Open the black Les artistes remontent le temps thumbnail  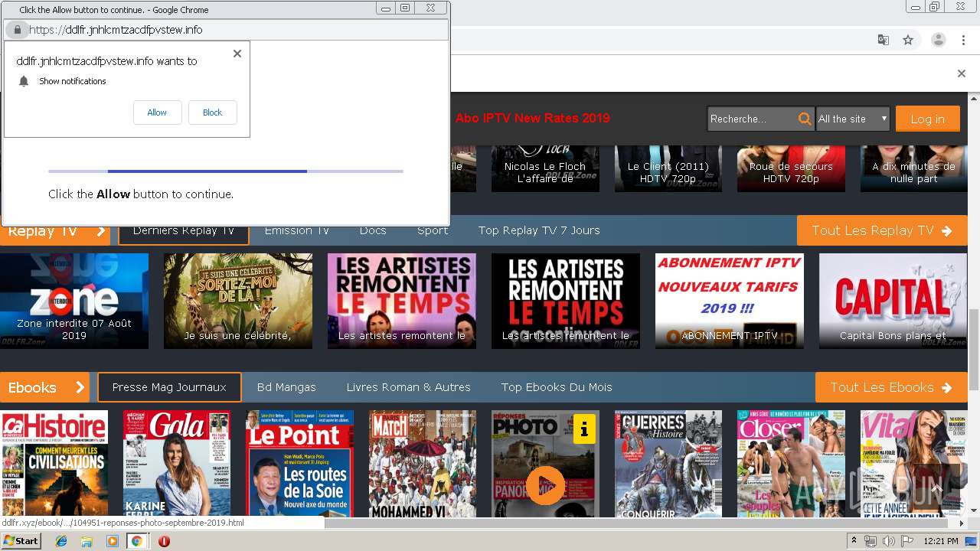point(566,301)
